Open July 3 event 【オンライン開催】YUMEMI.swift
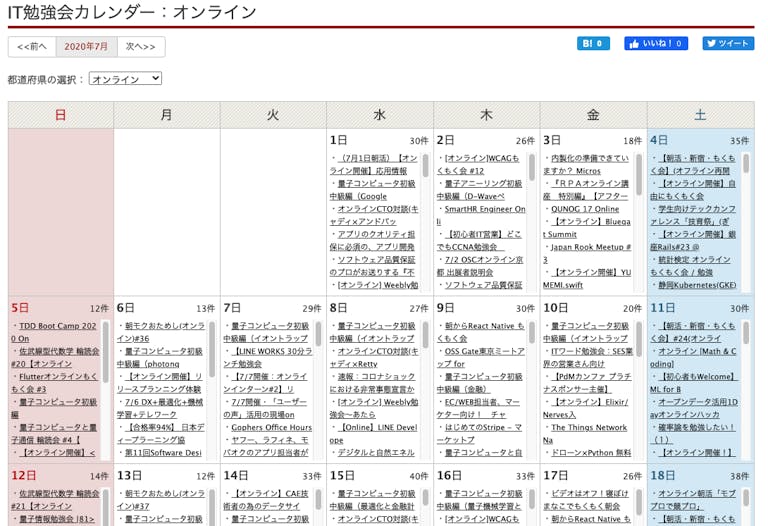Screen dimensions: 768x526 pyautogui.click(x=587, y=279)
